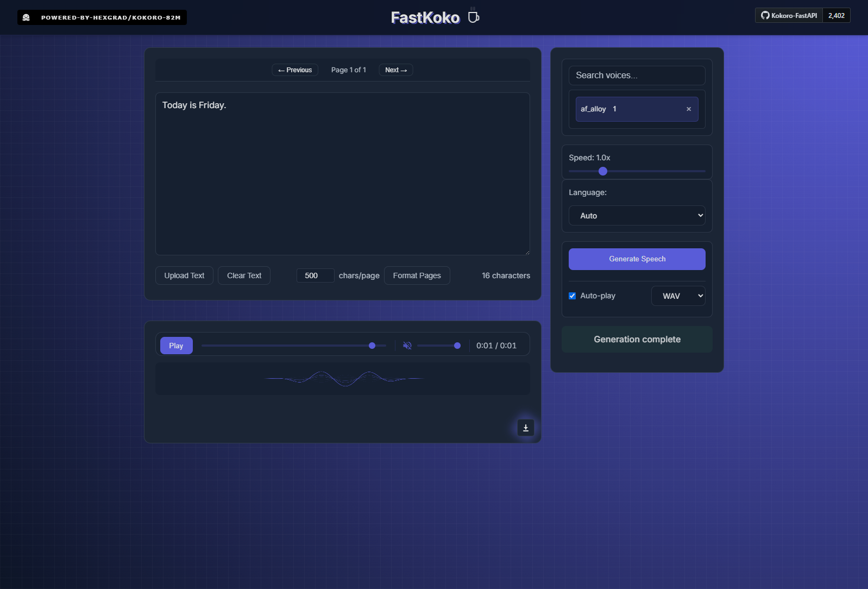The height and width of the screenshot is (589, 868).
Task: Unmute audio with the speaker icon
Action: [x=407, y=346]
